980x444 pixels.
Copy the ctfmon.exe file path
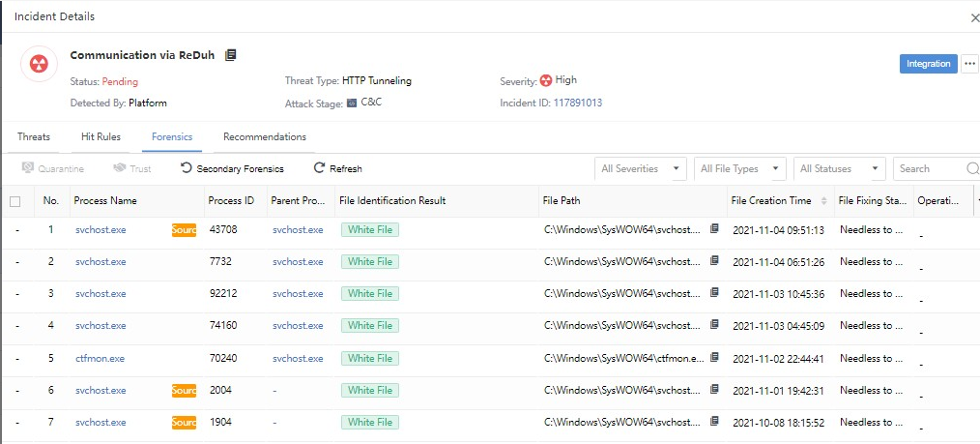[x=714, y=358]
